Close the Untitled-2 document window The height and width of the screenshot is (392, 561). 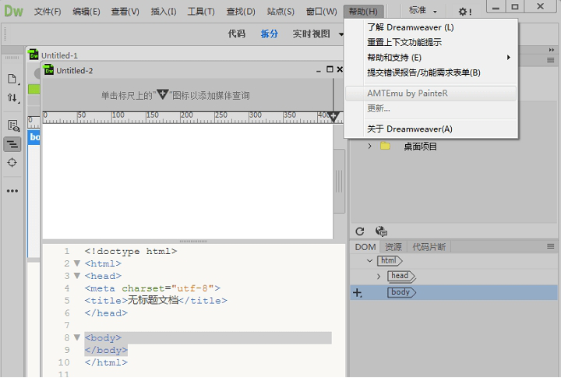340,69
